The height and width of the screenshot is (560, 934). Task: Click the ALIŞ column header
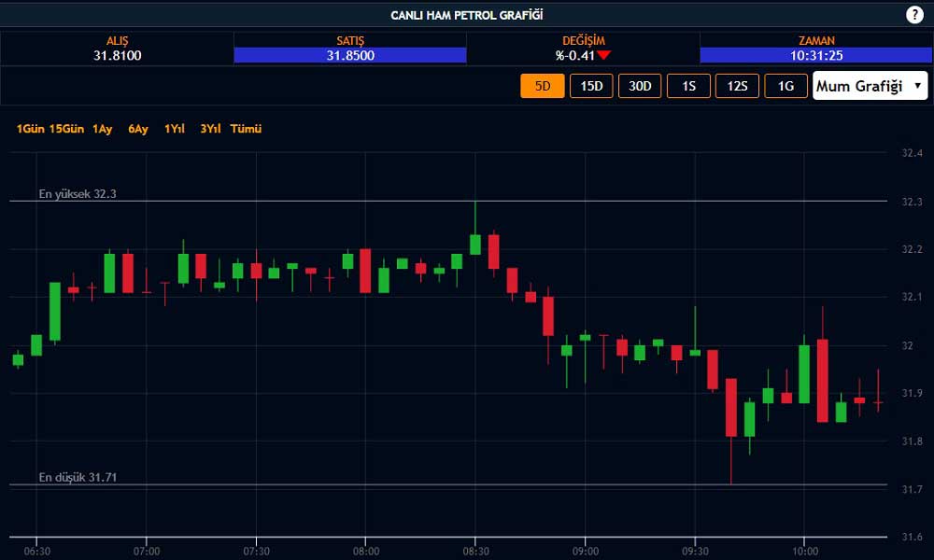(x=118, y=40)
